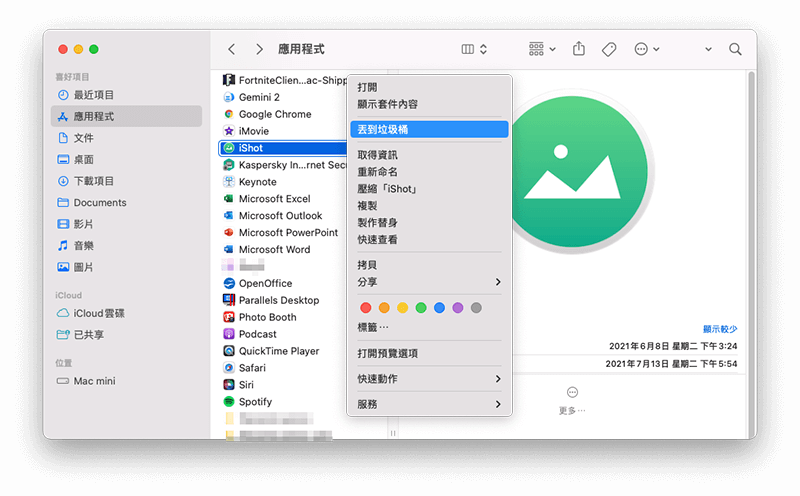Screen dimensions: 800x496
Task: Select the Microsoft Excel app icon
Action: [229, 199]
